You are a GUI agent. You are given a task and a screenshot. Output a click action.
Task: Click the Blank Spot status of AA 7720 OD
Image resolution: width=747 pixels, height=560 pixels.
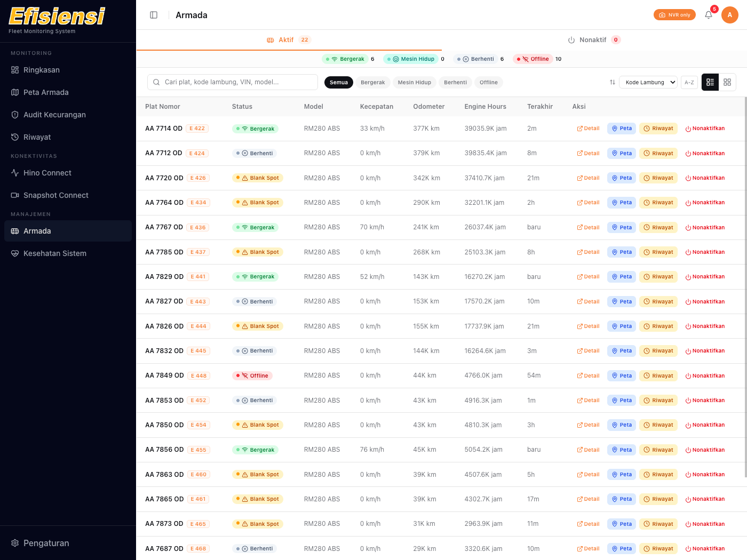pyautogui.click(x=258, y=178)
